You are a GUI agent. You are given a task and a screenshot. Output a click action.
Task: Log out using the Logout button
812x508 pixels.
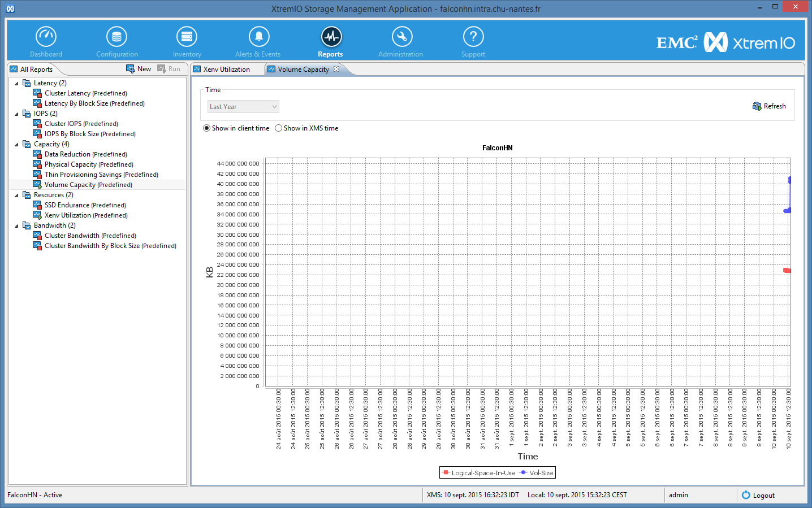(x=758, y=495)
